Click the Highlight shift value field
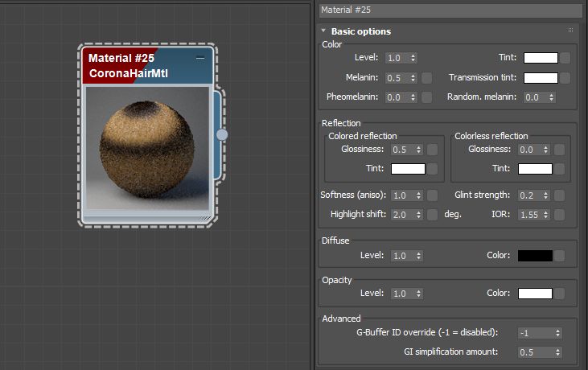588x370 pixels. pyautogui.click(x=403, y=215)
